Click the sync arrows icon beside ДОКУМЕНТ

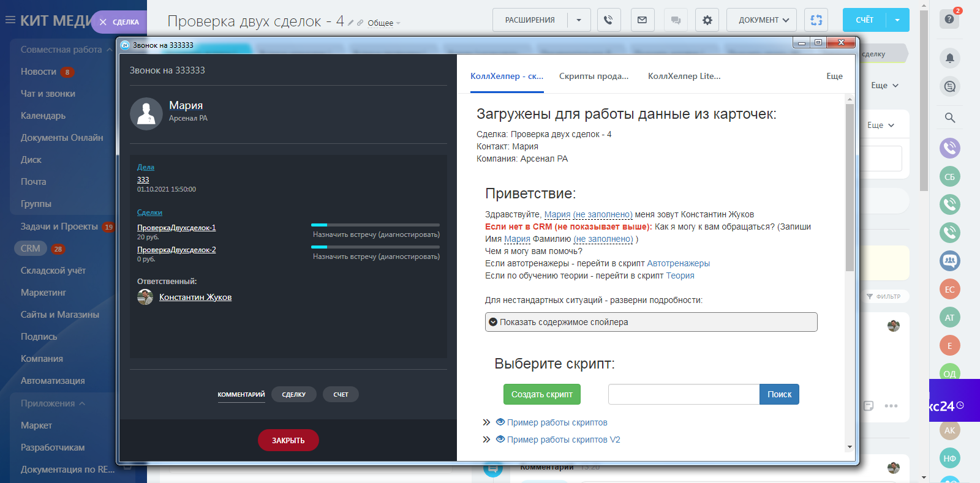point(816,20)
